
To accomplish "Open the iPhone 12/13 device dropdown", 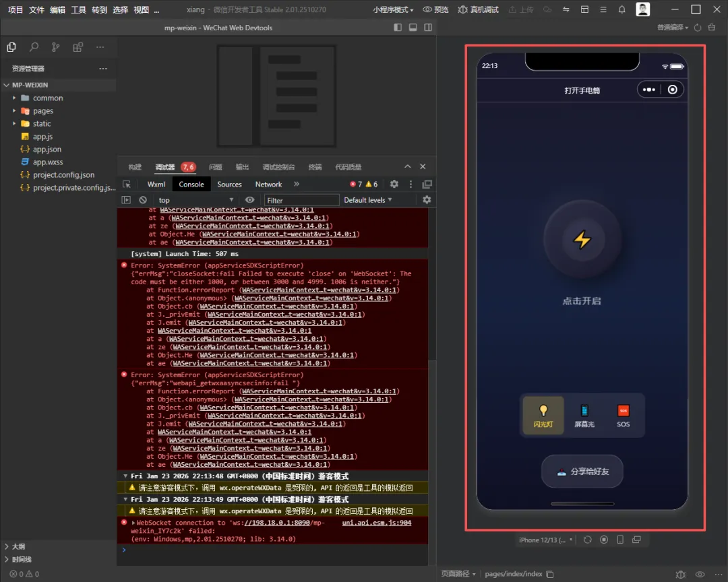I will (546, 540).
